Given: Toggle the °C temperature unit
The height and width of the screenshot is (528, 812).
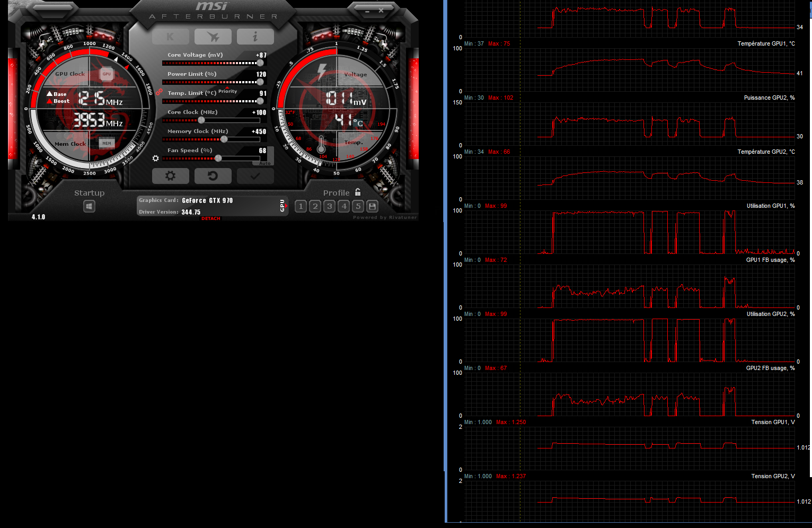Looking at the screenshot, I should [358, 123].
